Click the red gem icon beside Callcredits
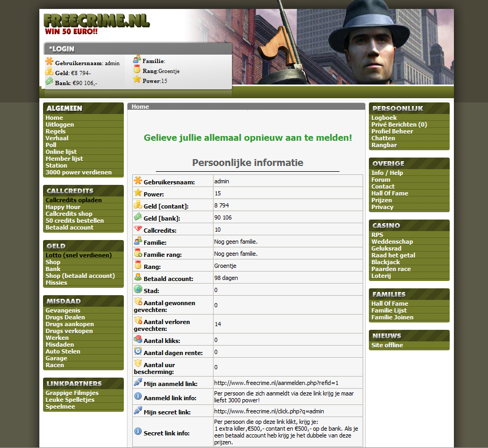This screenshot has height=448, width=488. (138, 229)
